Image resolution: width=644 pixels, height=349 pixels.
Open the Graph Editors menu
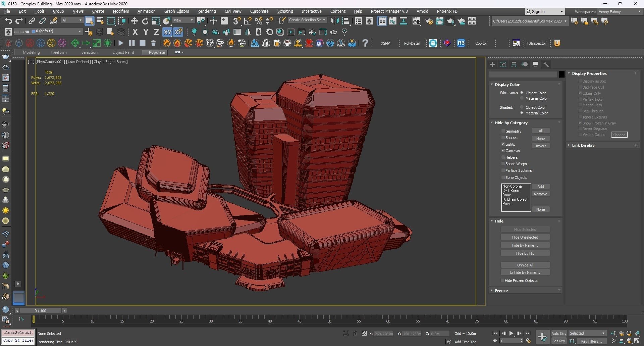(176, 11)
